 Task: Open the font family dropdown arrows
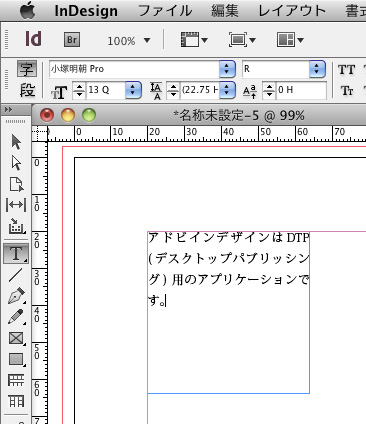coord(227,69)
